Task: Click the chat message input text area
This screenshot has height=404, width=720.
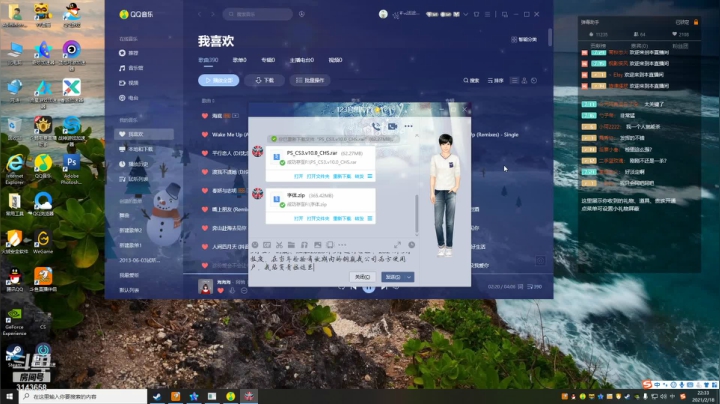Action: (332, 260)
